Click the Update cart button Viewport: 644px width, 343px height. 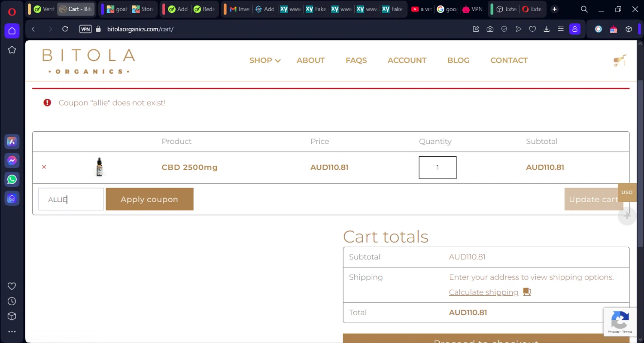click(594, 199)
